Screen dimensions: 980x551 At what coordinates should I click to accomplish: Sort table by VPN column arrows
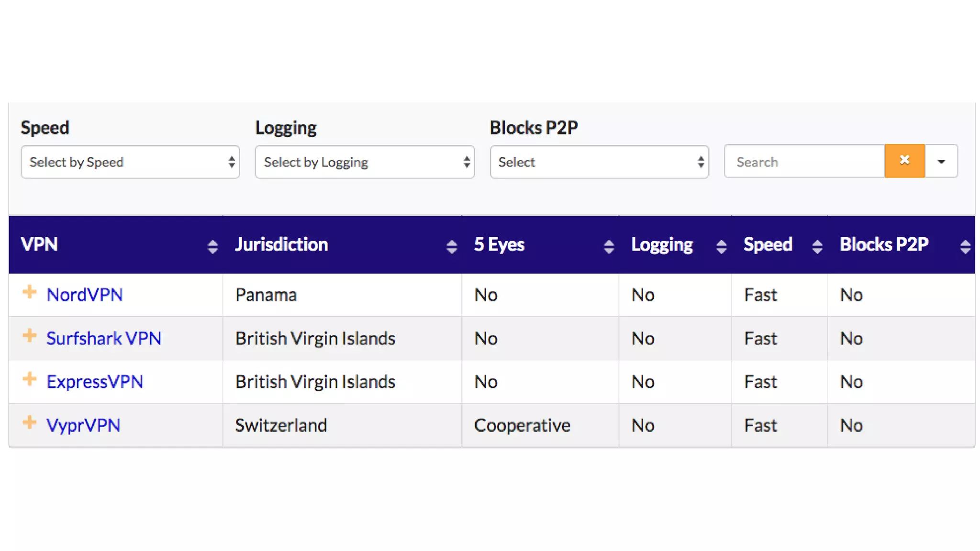(213, 246)
